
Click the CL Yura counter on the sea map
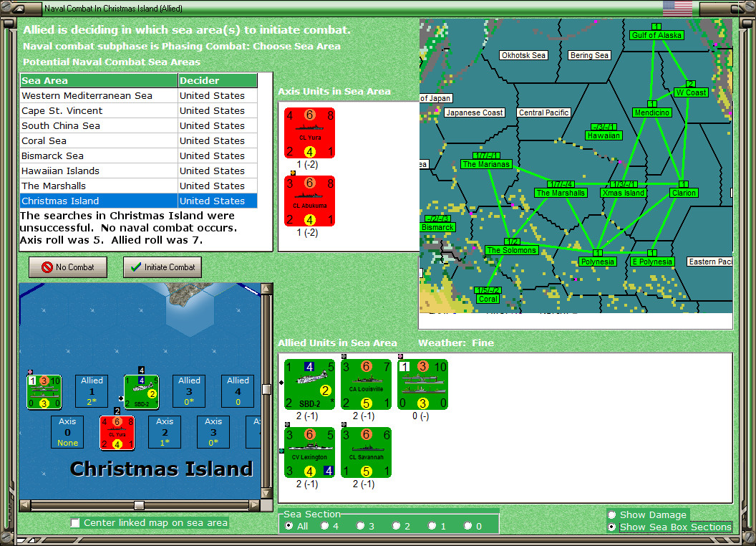pos(117,433)
